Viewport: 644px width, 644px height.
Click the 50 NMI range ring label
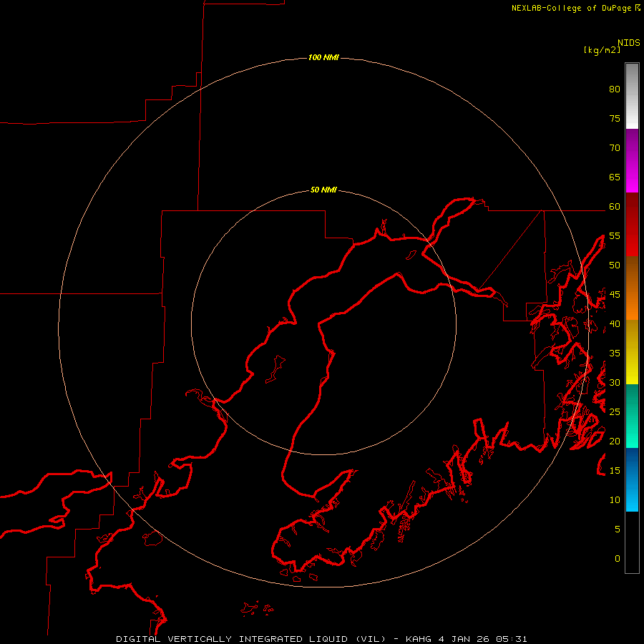pos(323,190)
